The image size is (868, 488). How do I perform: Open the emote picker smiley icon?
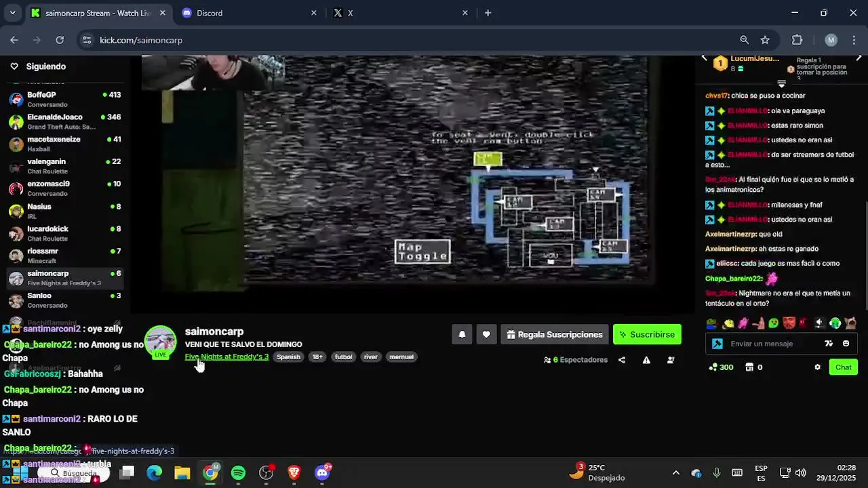pyautogui.click(x=846, y=344)
